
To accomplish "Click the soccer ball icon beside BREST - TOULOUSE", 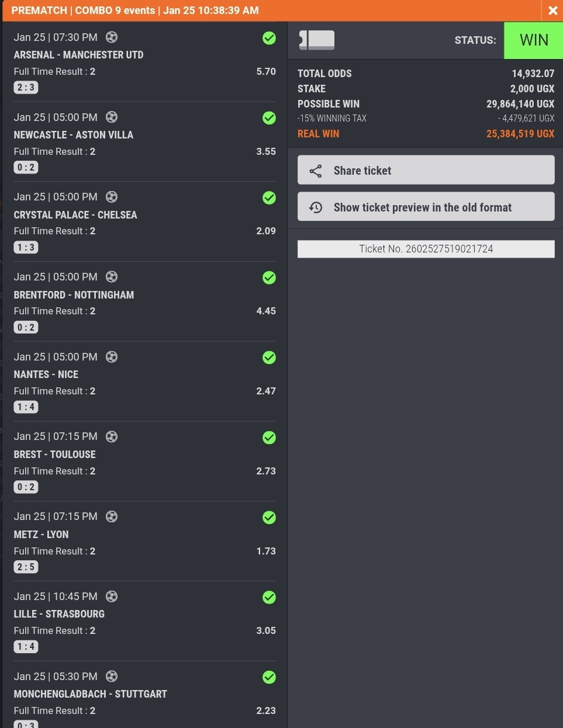I will pos(111,436).
